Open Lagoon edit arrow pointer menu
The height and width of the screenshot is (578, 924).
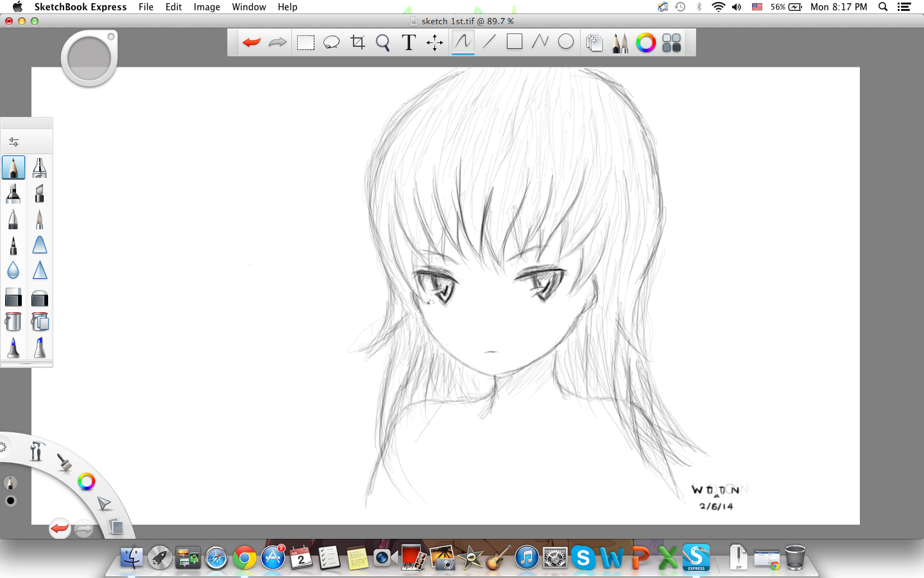tap(103, 504)
